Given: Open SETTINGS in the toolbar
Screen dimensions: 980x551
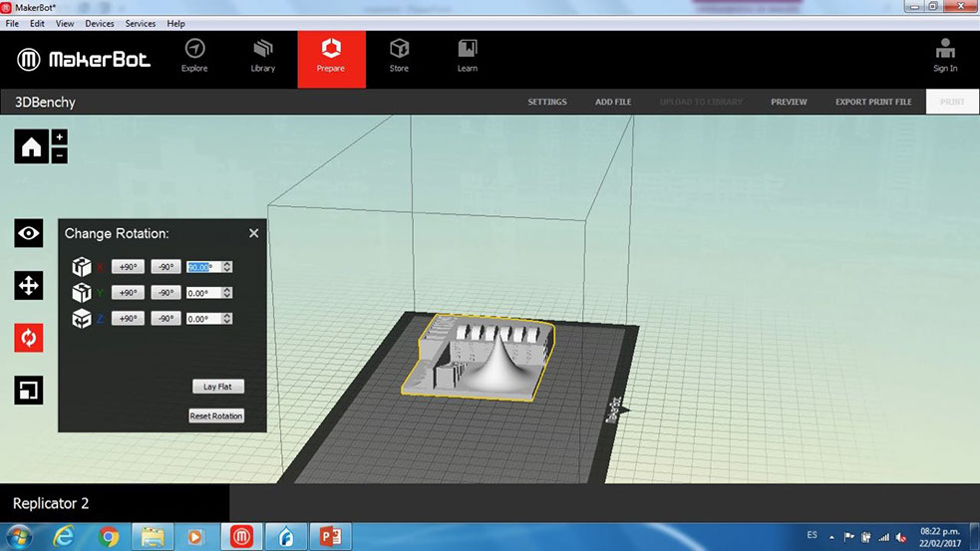Looking at the screenshot, I should coord(547,102).
